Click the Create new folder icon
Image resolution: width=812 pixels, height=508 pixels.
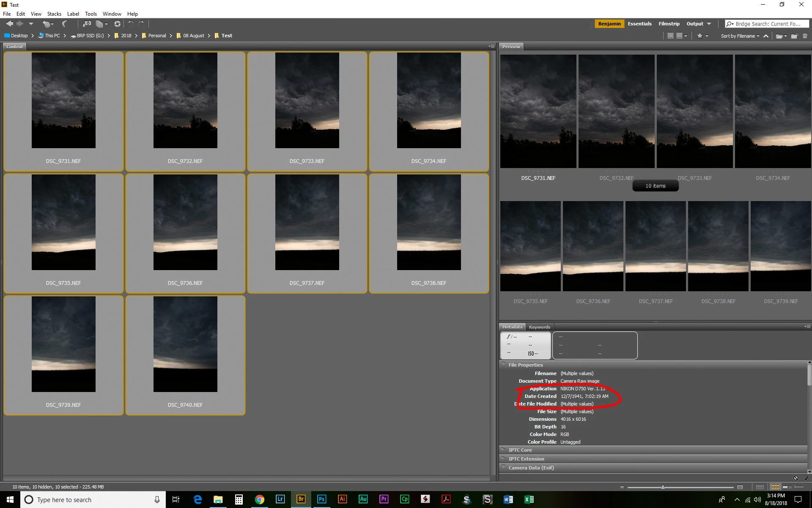coord(794,36)
